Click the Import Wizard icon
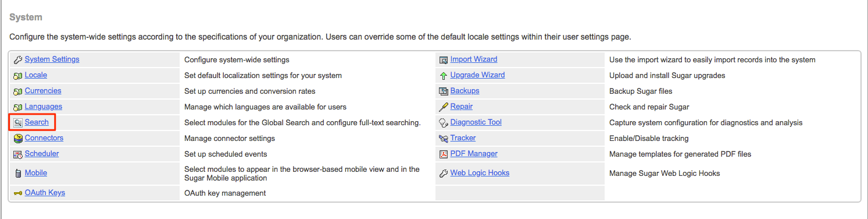This screenshot has height=219, width=868. point(444,59)
